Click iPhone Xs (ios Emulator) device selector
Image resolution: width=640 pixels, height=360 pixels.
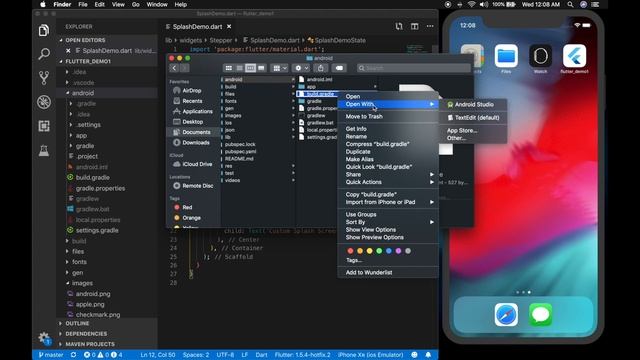370,355
